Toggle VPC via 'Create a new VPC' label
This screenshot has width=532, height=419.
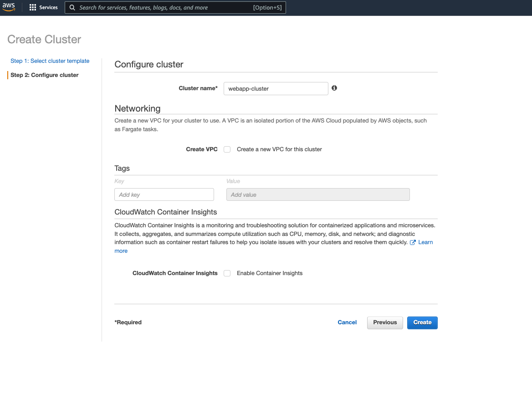pos(279,149)
